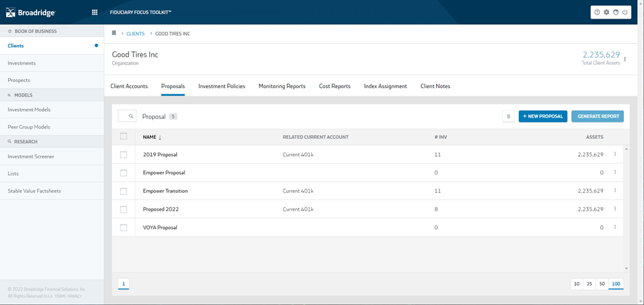This screenshot has width=644, height=305.
Task: Open three-dot menu beside Total Client Assets
Action: tap(625, 59)
